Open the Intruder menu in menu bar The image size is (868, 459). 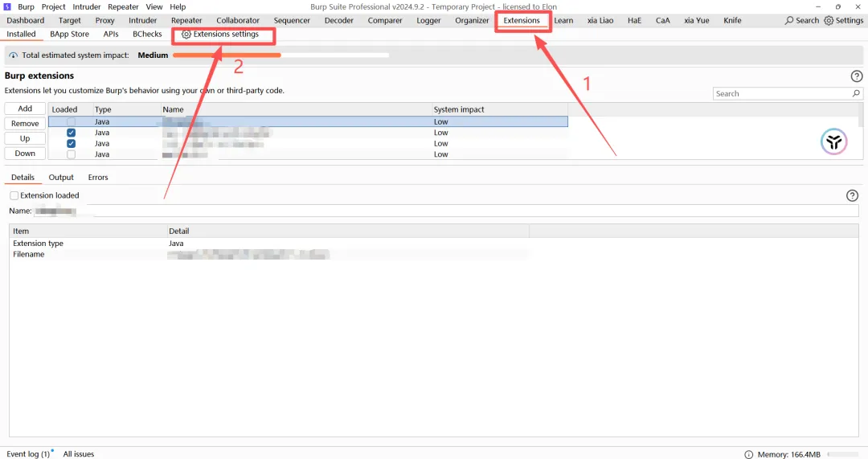pos(86,6)
